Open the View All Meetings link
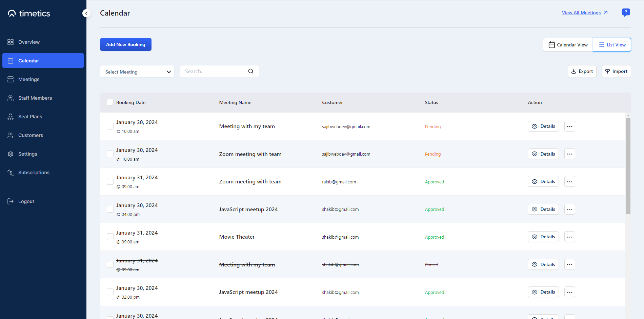 [x=581, y=13]
